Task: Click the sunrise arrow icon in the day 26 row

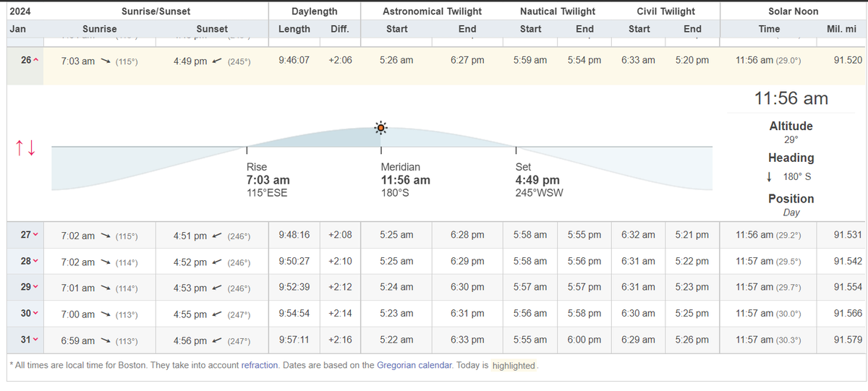Action: point(105,61)
